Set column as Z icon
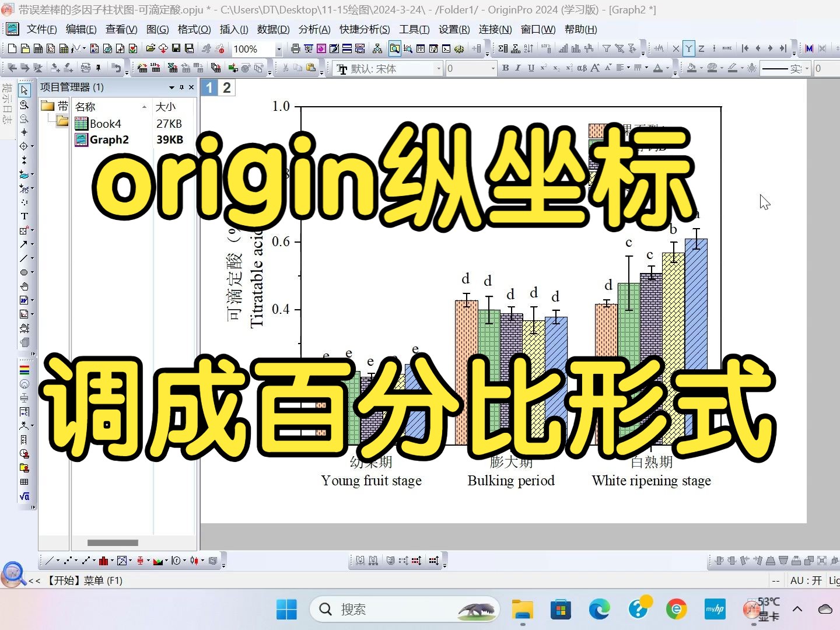The height and width of the screenshot is (630, 840). pos(701,48)
